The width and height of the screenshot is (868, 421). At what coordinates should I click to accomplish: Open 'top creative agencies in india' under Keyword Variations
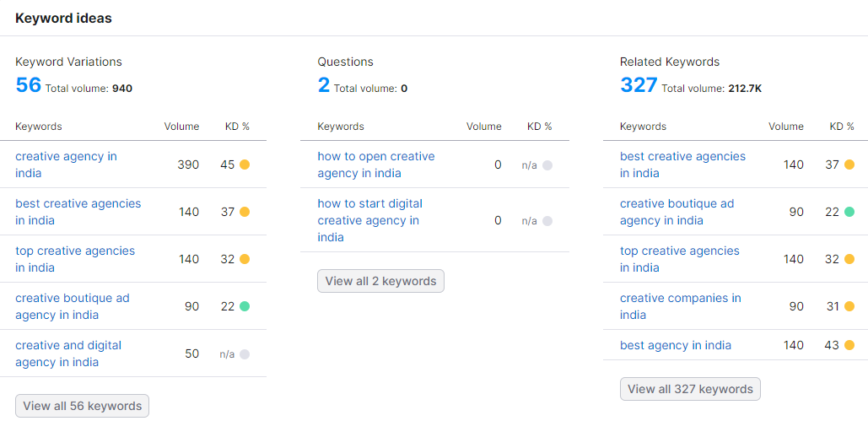tap(75, 259)
